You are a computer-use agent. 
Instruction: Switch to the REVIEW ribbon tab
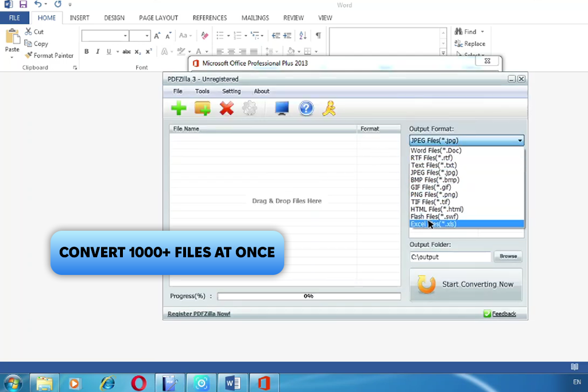293,18
